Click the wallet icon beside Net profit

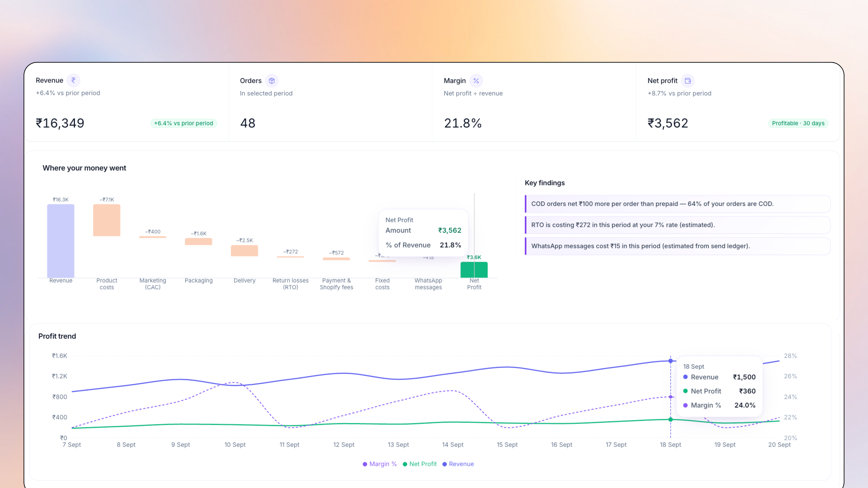688,81
